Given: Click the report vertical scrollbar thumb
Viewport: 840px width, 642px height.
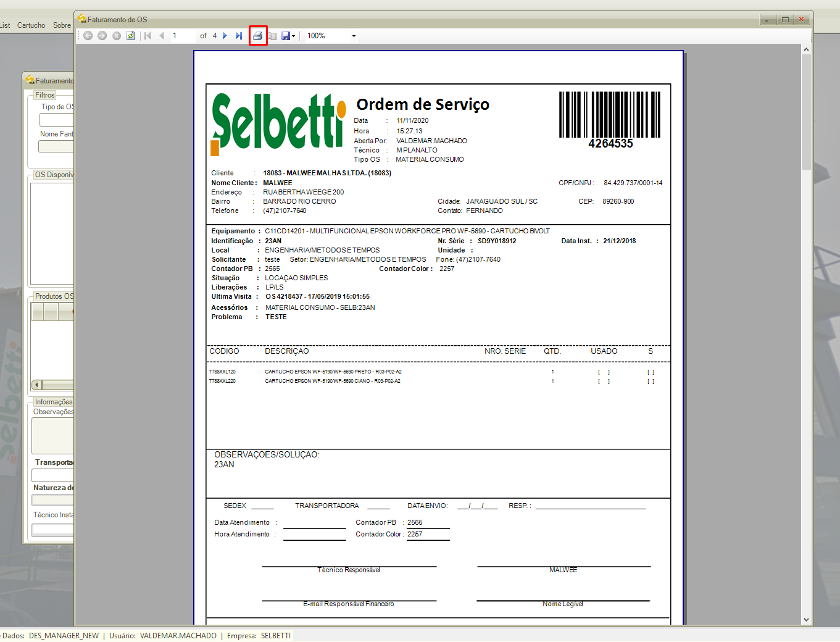Looking at the screenshot, I should point(806,111).
